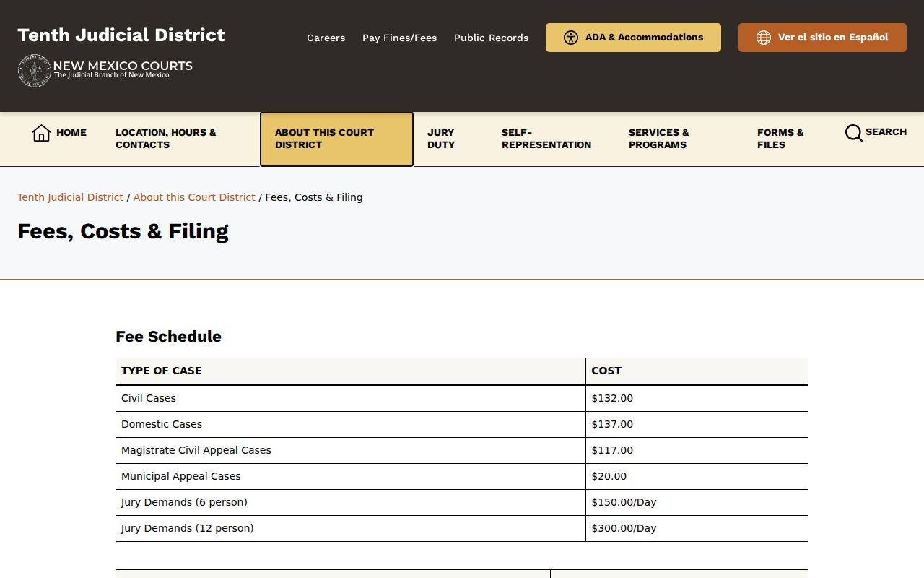The image size is (924, 578).
Task: Open the Self-Representation menu
Action: coord(546,139)
